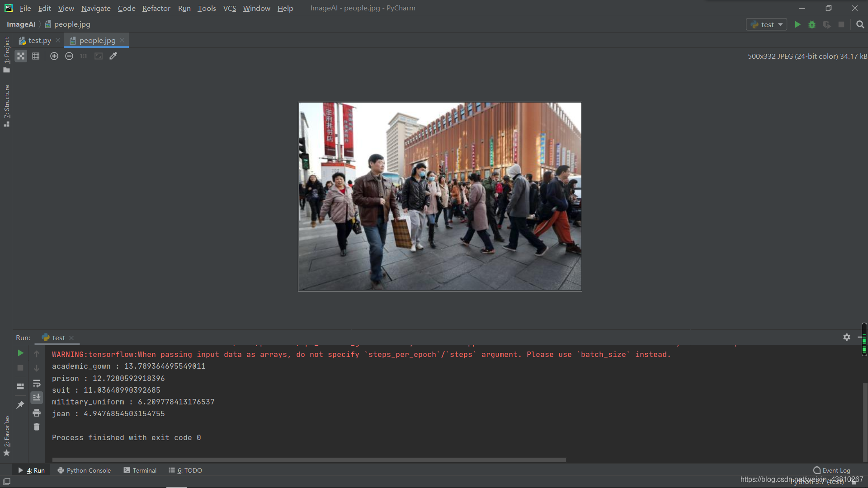Start debugging with the bug icon

812,24
